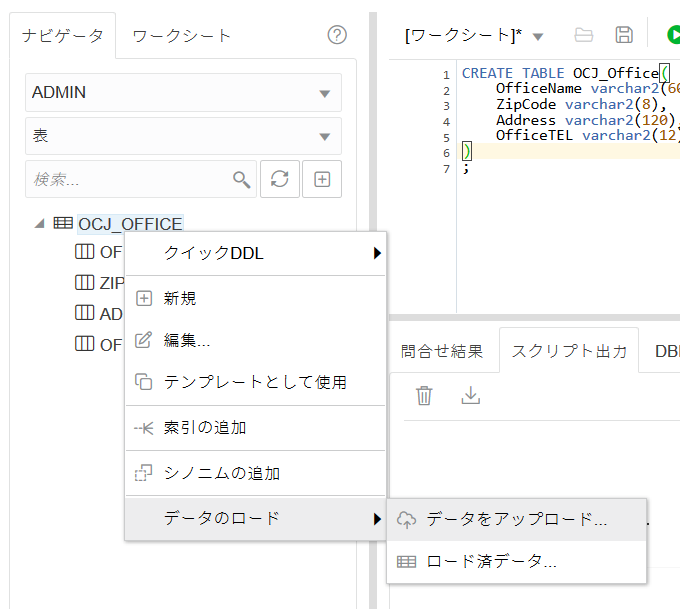Choose 編集... from context menu
The height and width of the screenshot is (609, 680).
tap(255, 340)
